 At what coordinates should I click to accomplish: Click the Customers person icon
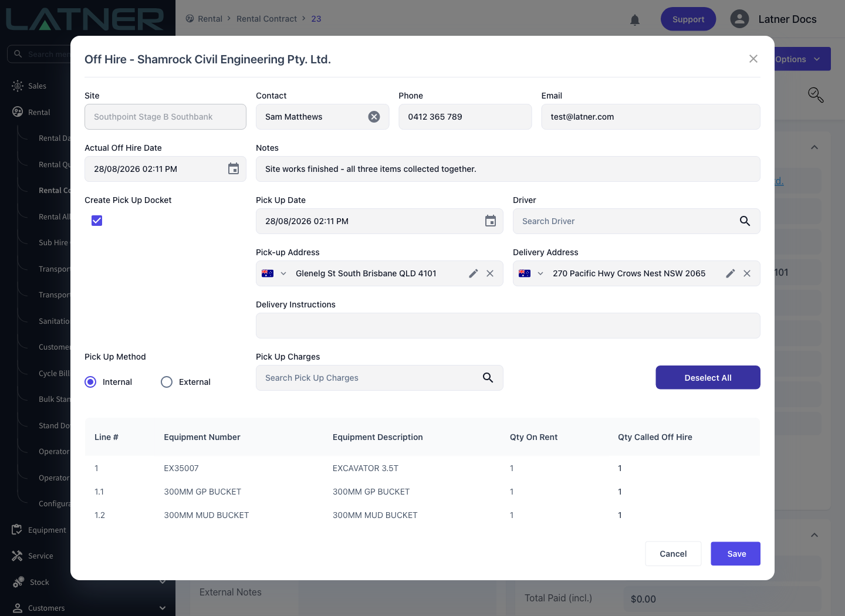[18, 608]
